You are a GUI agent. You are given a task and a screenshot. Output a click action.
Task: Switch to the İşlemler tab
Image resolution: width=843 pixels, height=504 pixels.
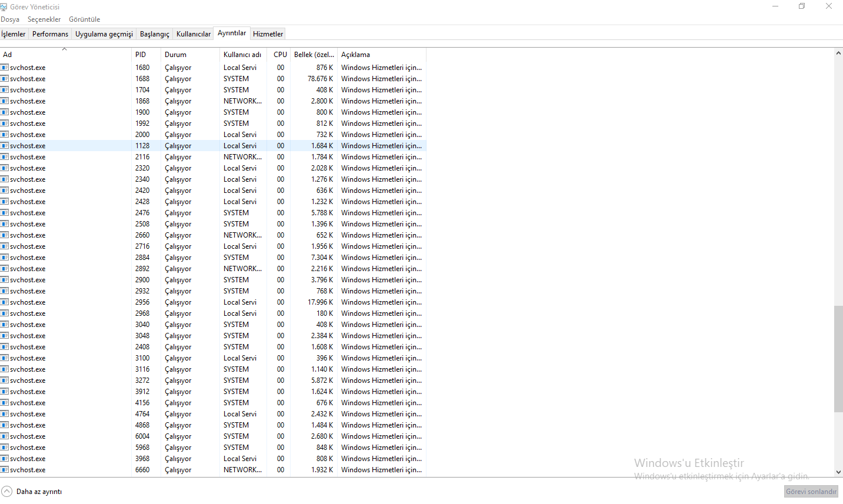coord(14,34)
